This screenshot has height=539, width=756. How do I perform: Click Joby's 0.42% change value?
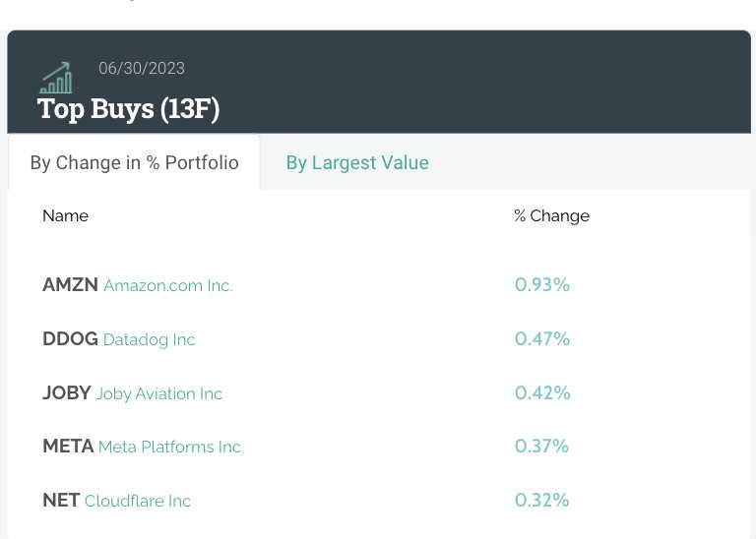(x=542, y=393)
